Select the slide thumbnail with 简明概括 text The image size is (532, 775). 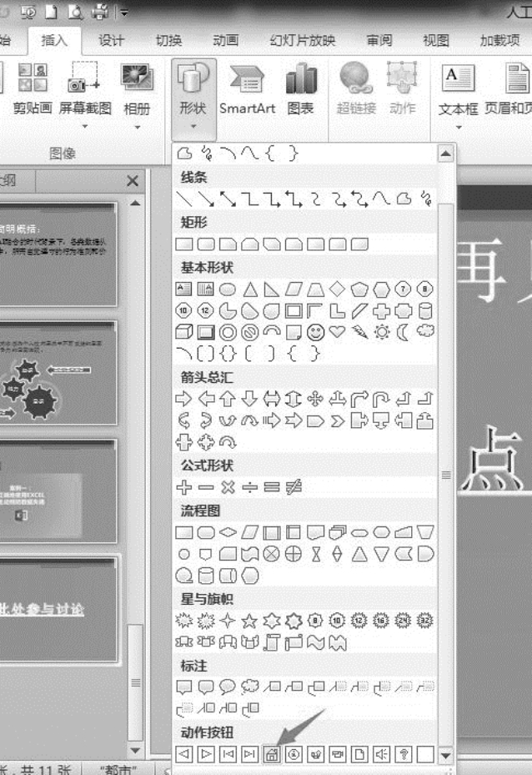point(58,254)
